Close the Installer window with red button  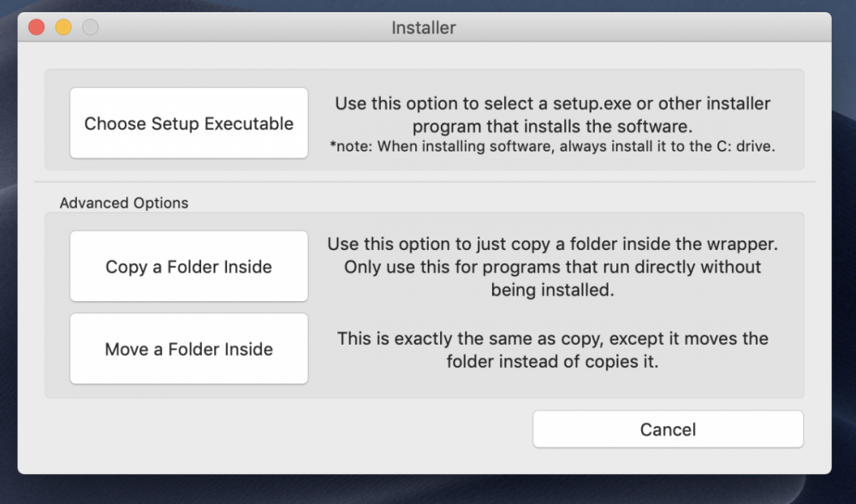point(37,27)
